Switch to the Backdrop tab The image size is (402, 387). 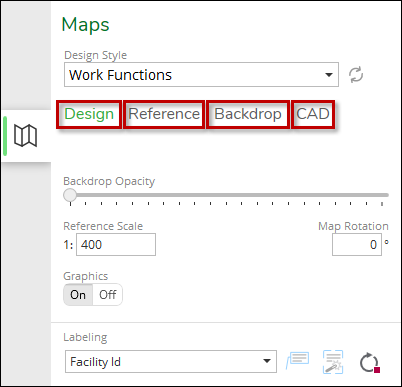point(248,114)
